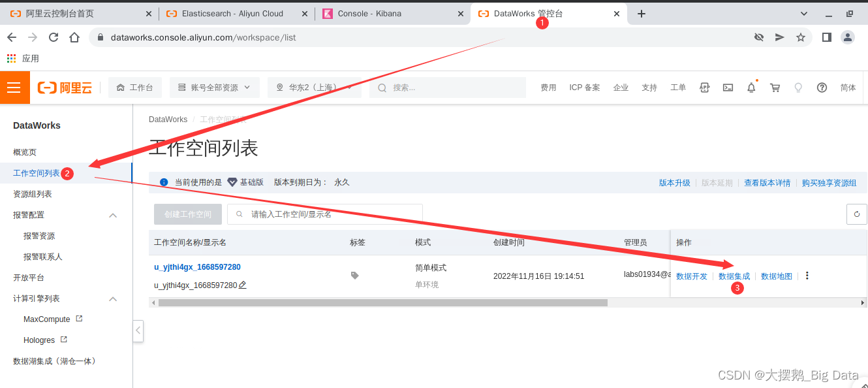Edit workspace display name pencil icon
868x388 pixels.
coord(243,285)
